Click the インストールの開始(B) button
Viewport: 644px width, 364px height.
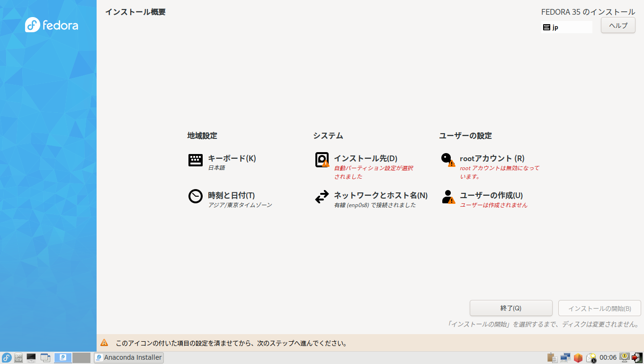[x=599, y=308]
